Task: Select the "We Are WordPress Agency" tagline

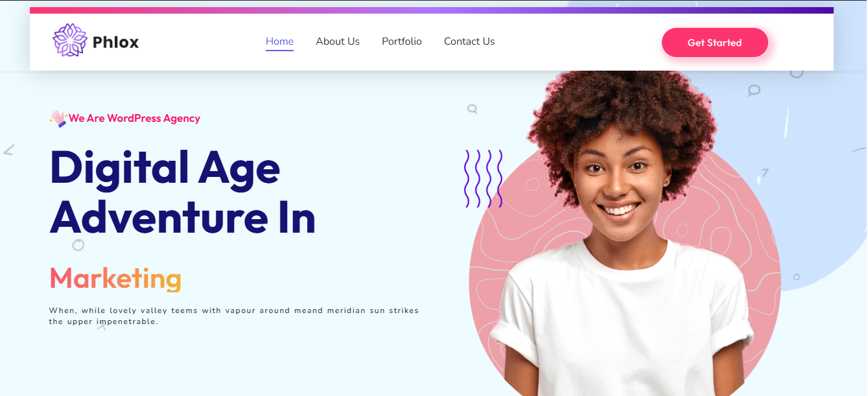Action: 135,119
